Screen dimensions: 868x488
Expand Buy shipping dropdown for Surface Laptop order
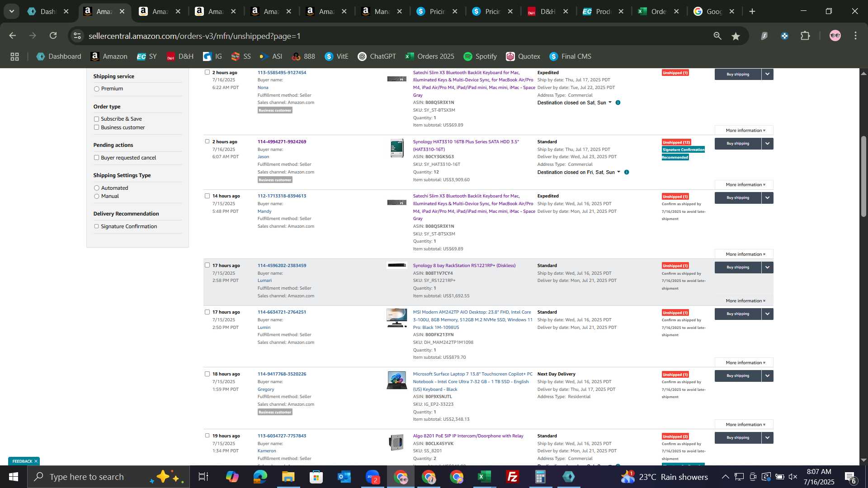point(767,376)
